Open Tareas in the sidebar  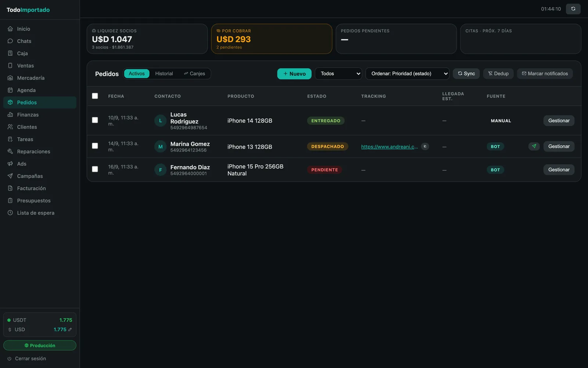(x=40, y=139)
